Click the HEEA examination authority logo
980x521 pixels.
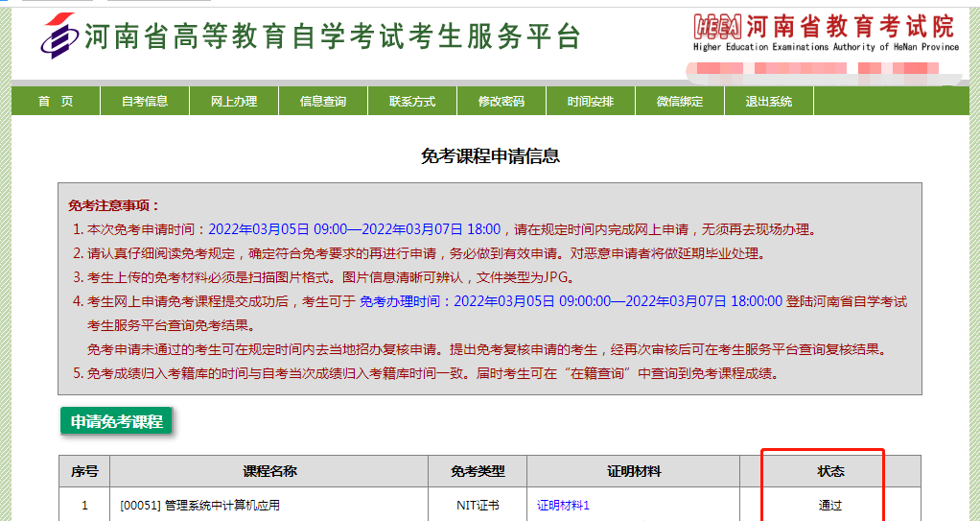[x=718, y=26]
